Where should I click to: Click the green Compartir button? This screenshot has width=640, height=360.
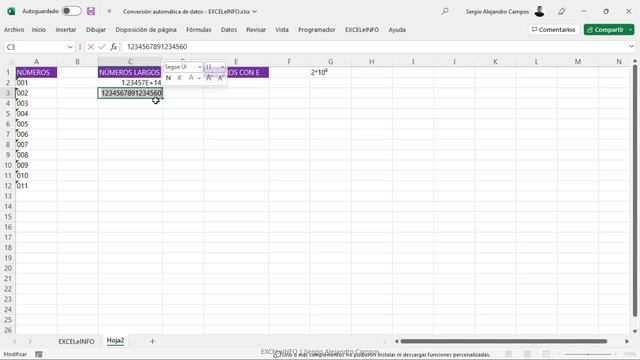(x=605, y=30)
